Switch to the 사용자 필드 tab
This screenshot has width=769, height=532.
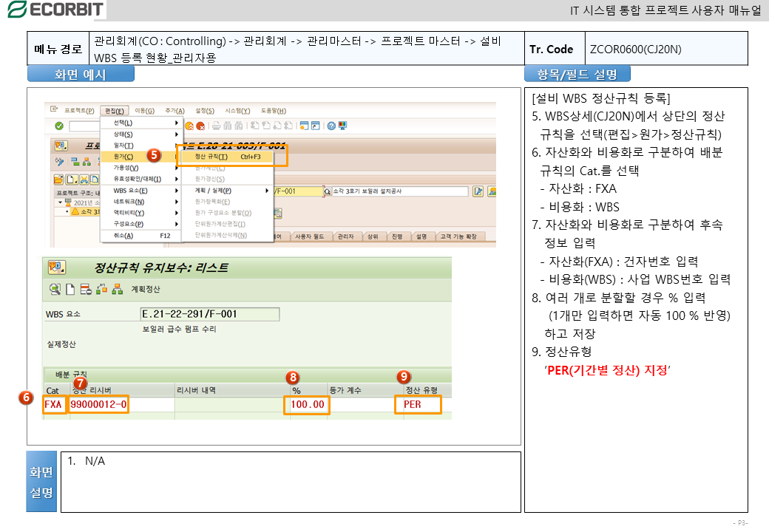pyautogui.click(x=310, y=236)
